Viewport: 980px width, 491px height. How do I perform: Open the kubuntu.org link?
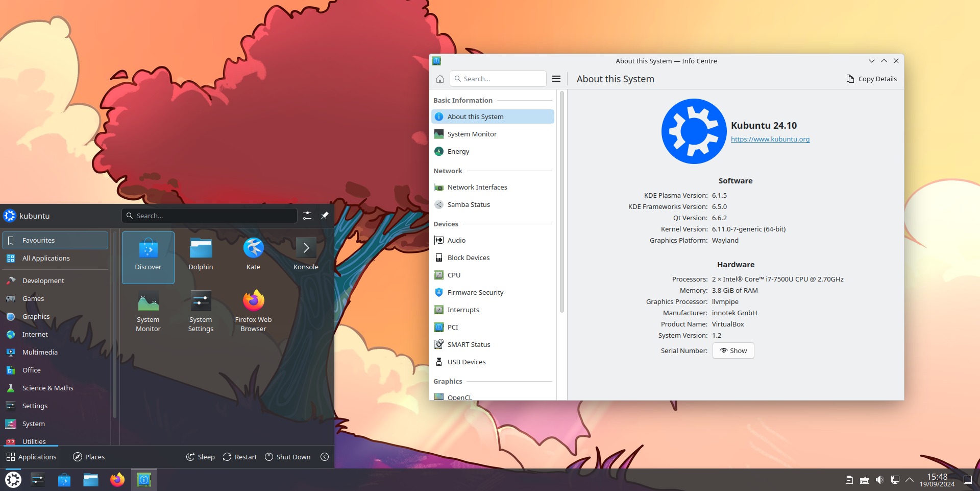[770, 139]
